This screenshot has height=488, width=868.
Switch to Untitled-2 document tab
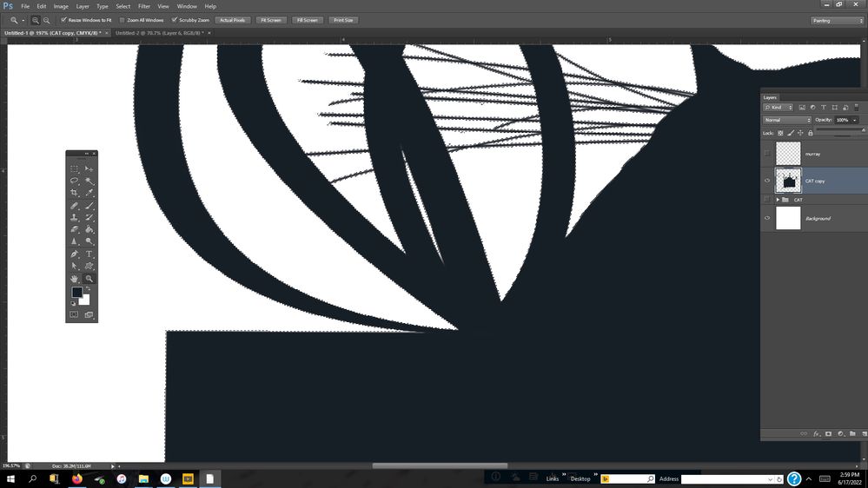click(159, 33)
